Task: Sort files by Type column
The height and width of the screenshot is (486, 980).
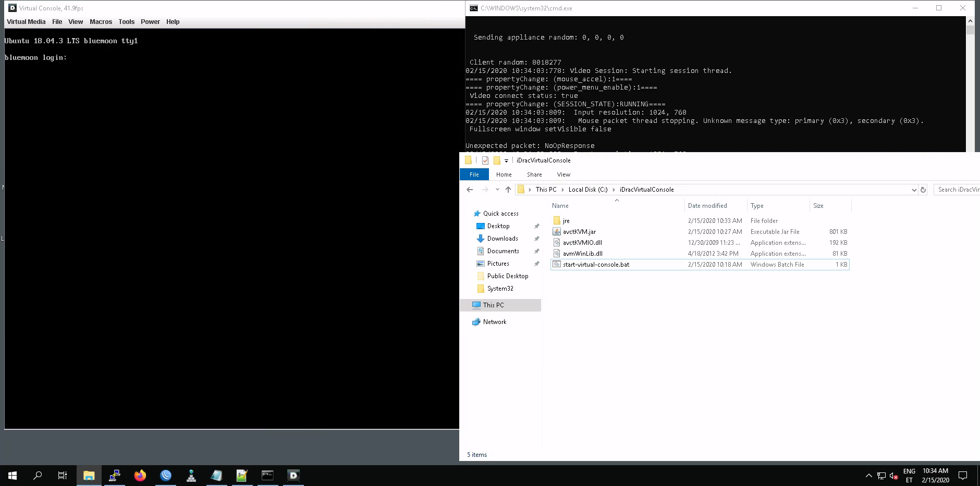Action: (x=757, y=206)
